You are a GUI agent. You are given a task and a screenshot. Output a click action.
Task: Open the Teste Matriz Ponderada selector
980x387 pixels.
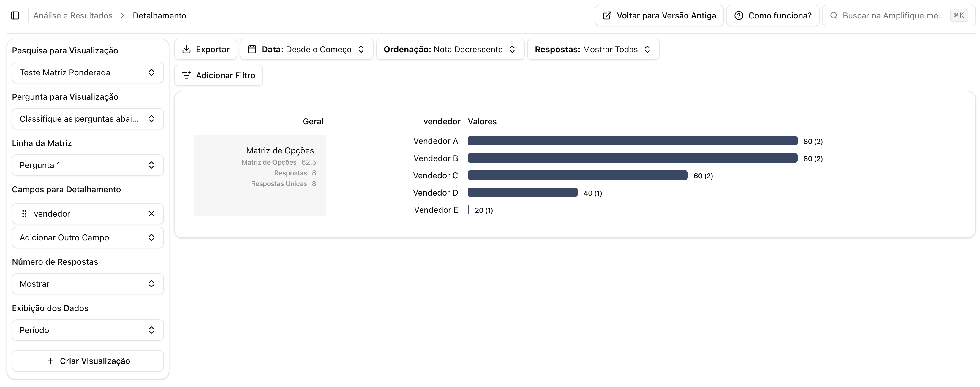click(x=88, y=73)
